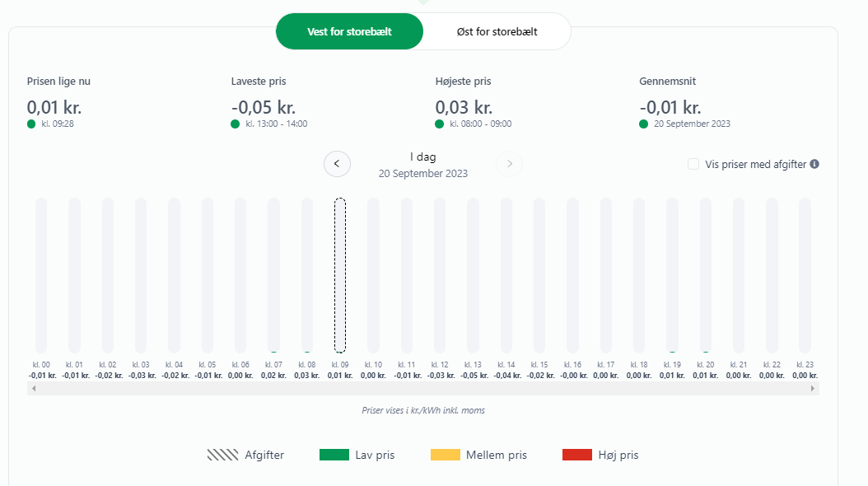This screenshot has height=486, width=868.
Task: Open info icon beside Vis priser med afgifter
Action: pos(814,164)
